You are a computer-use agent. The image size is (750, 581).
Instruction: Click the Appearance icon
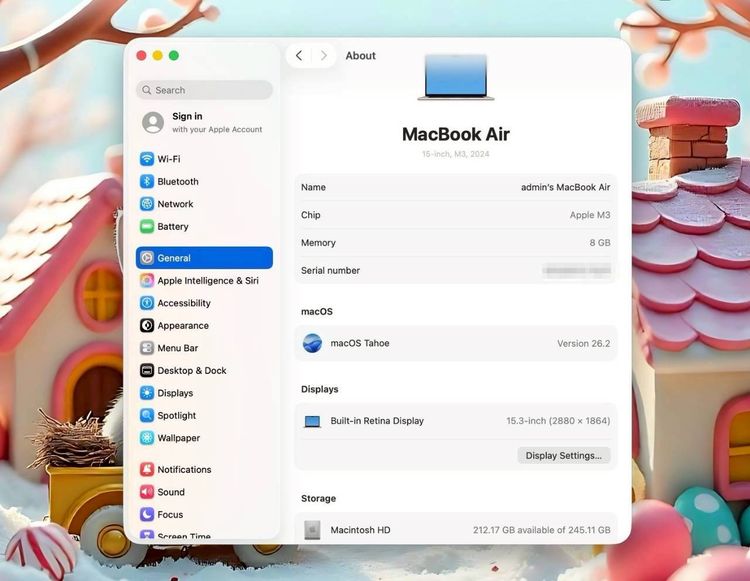coord(147,325)
